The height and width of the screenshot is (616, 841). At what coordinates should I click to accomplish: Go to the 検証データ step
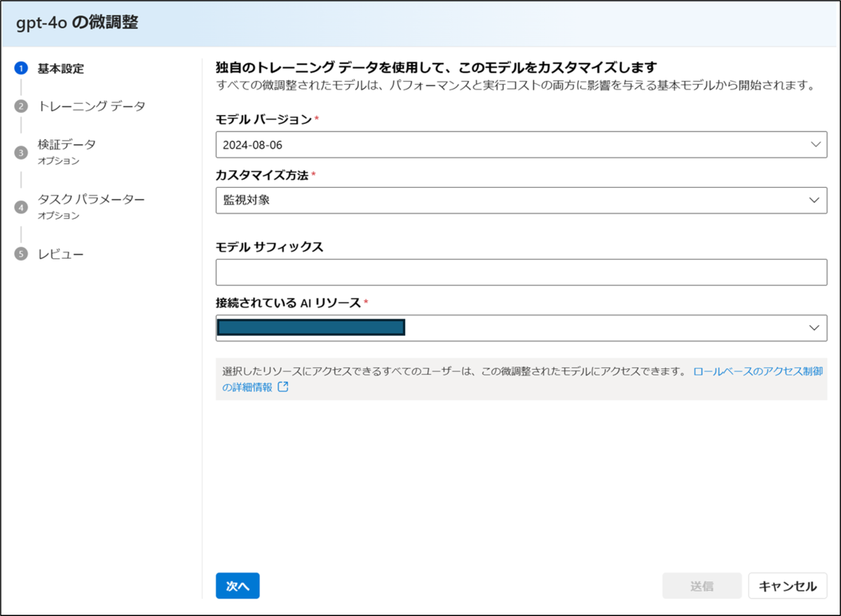coord(67,144)
